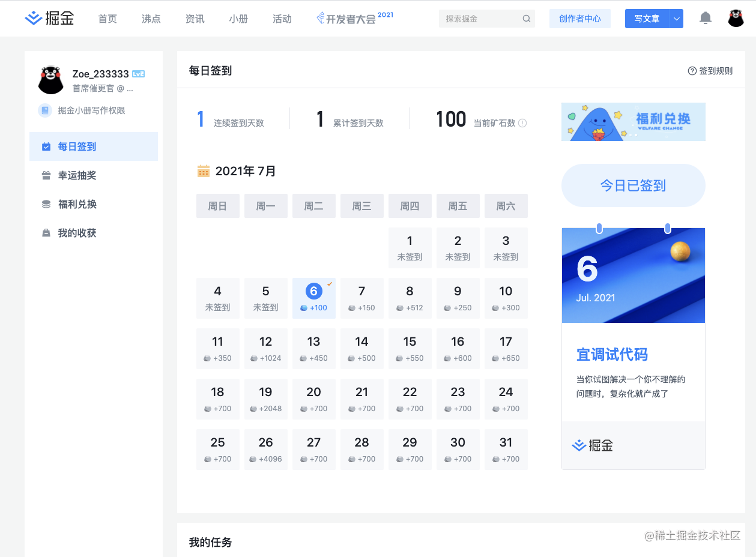Click the 周三 weekday header
The height and width of the screenshot is (557, 756).
(x=362, y=206)
